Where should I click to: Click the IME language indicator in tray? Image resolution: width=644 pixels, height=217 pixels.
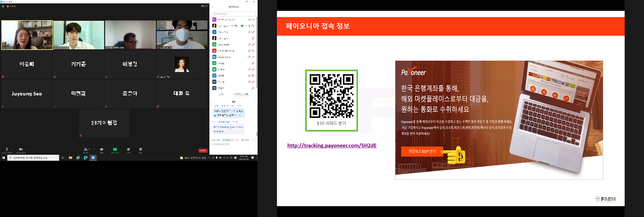pyautogui.click(x=231, y=158)
